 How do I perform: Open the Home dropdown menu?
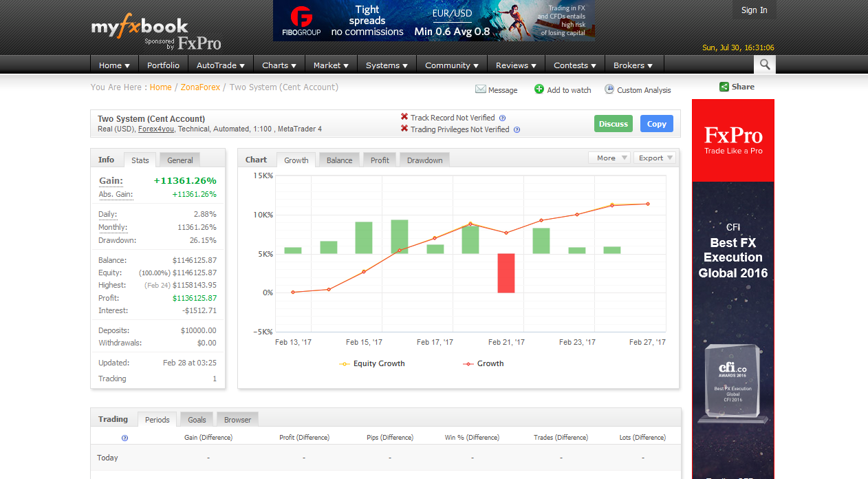[114, 65]
